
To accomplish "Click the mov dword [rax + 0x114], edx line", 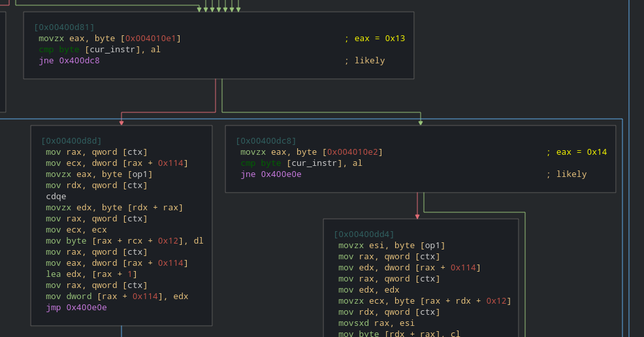I will pos(117,297).
